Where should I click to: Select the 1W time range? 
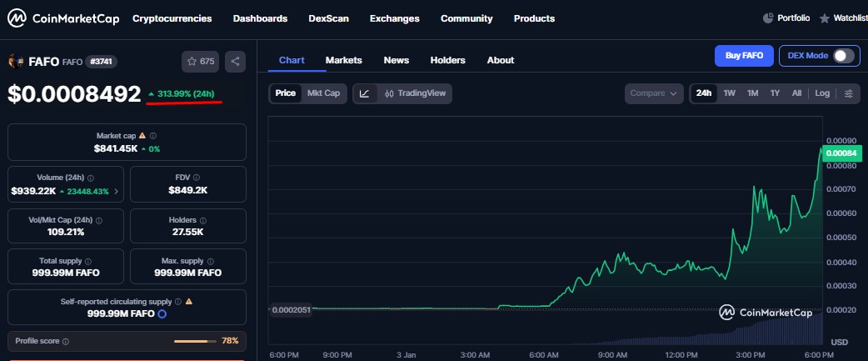click(x=729, y=93)
